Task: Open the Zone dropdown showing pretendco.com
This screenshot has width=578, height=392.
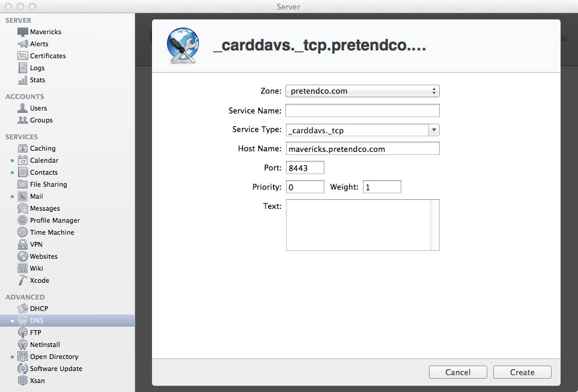Action: pyautogui.click(x=362, y=91)
